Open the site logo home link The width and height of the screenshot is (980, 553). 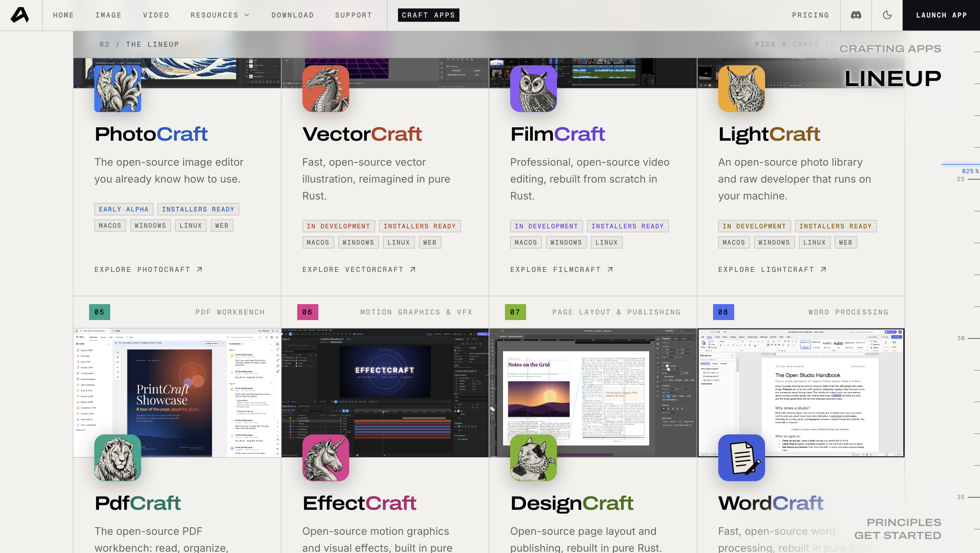click(20, 15)
